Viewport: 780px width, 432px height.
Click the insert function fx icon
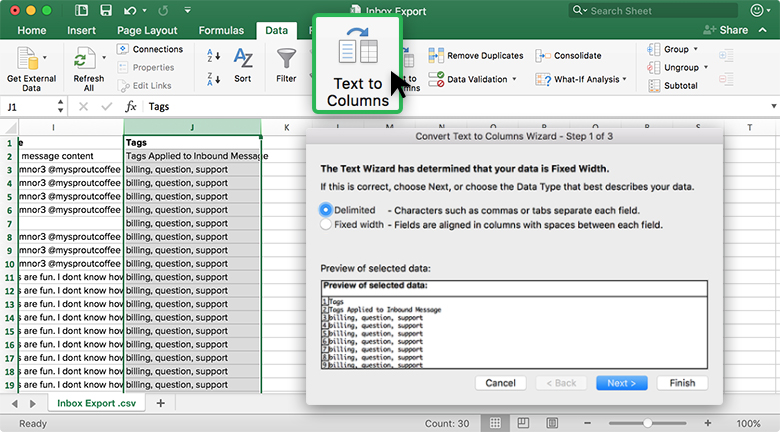click(x=131, y=106)
